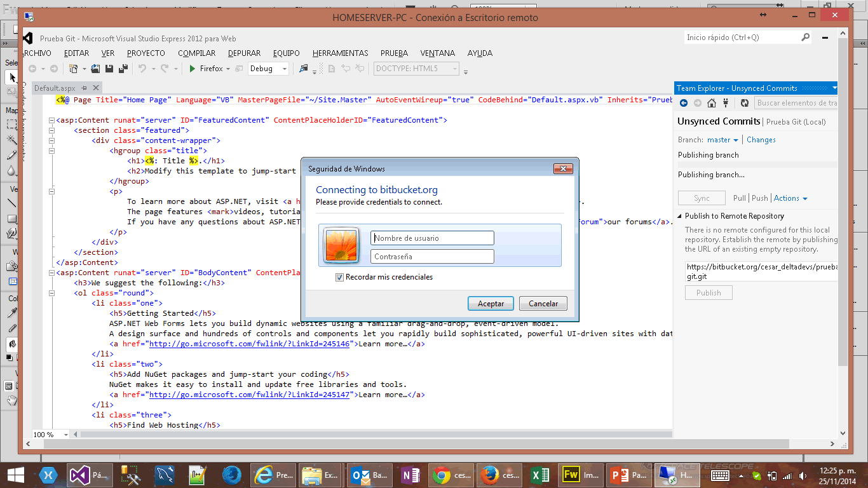
Task: Open the HERRAMIENTAS menu
Action: (x=340, y=53)
